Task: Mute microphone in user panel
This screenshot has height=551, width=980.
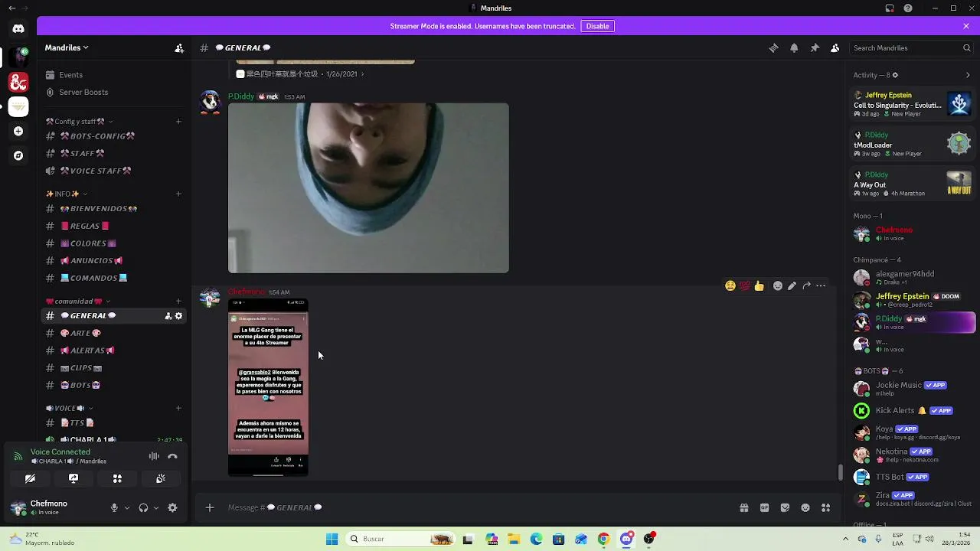Action: [x=114, y=507]
